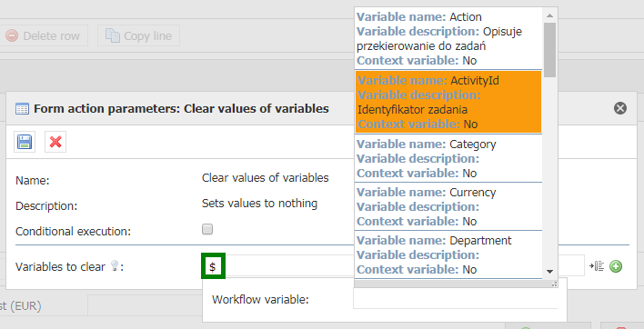The image size is (644, 329).
Task: Click the Variables to clear input field
Action: tap(393, 266)
